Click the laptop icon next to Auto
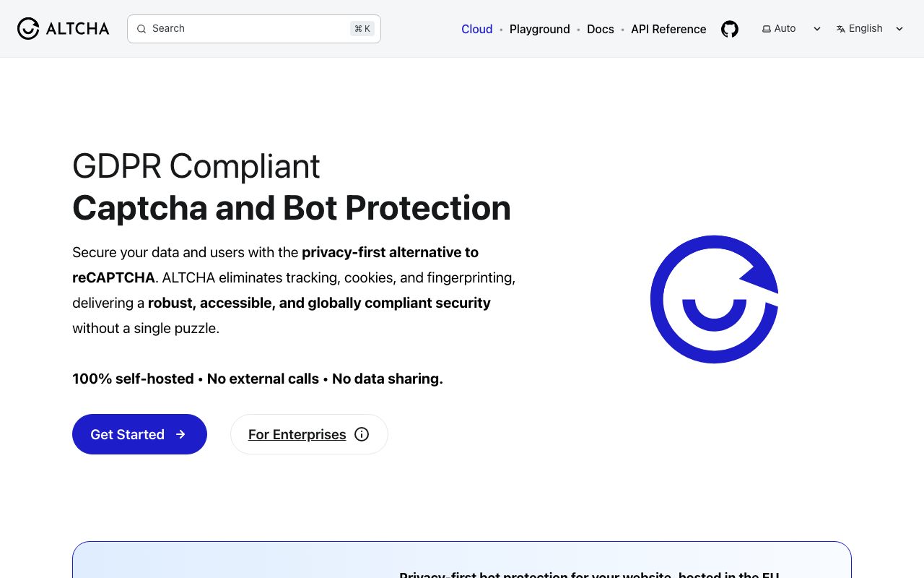Screen dimensions: 924x578 (x=767, y=29)
